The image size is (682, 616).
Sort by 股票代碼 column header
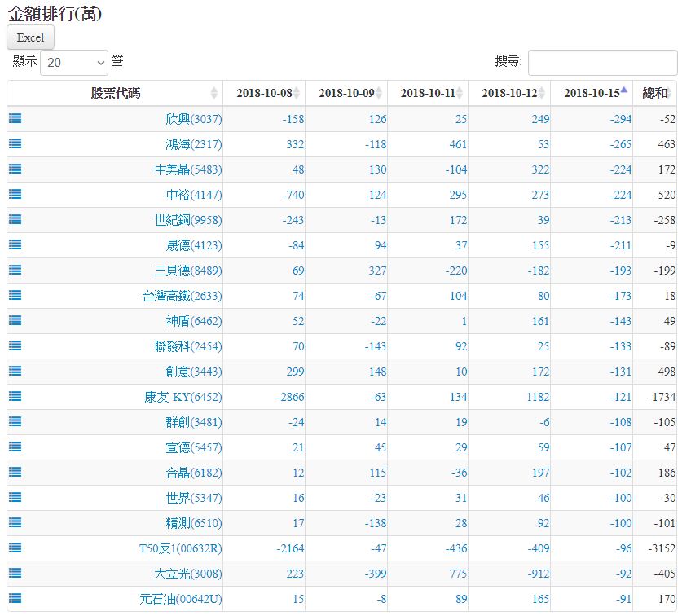click(115, 93)
